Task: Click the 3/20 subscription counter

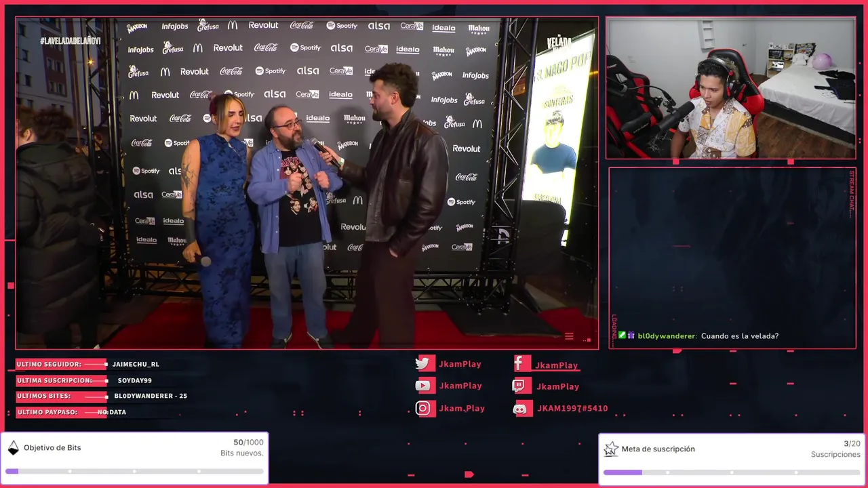Action: [x=852, y=444]
